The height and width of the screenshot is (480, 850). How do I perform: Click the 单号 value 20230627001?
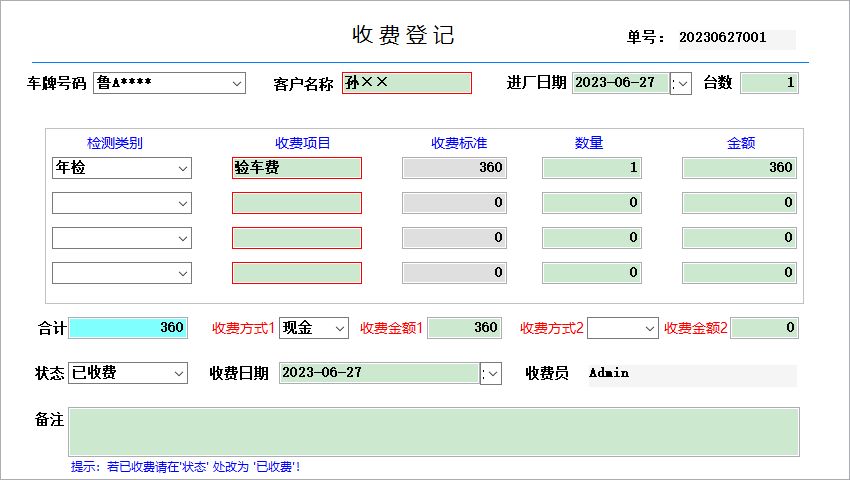723,37
